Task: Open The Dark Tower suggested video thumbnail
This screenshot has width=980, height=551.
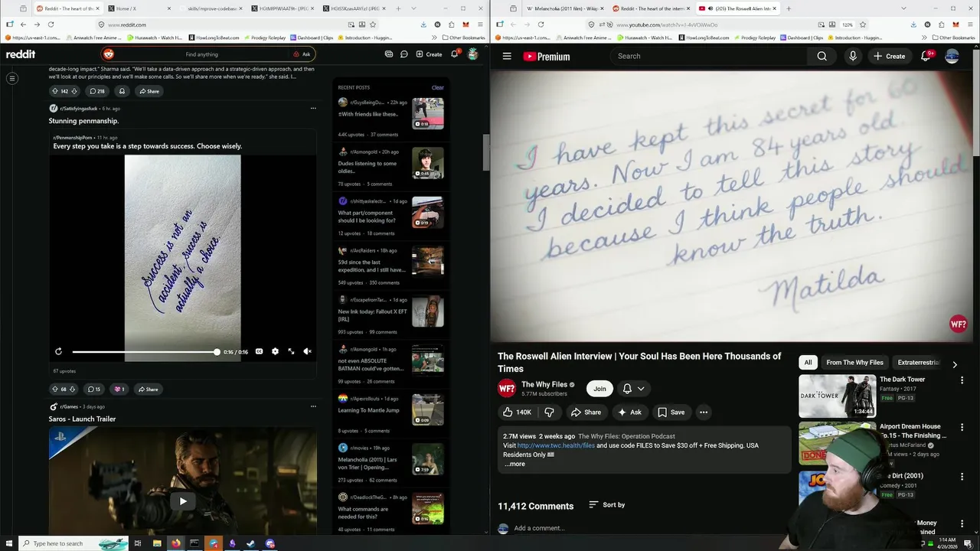Action: coord(838,396)
